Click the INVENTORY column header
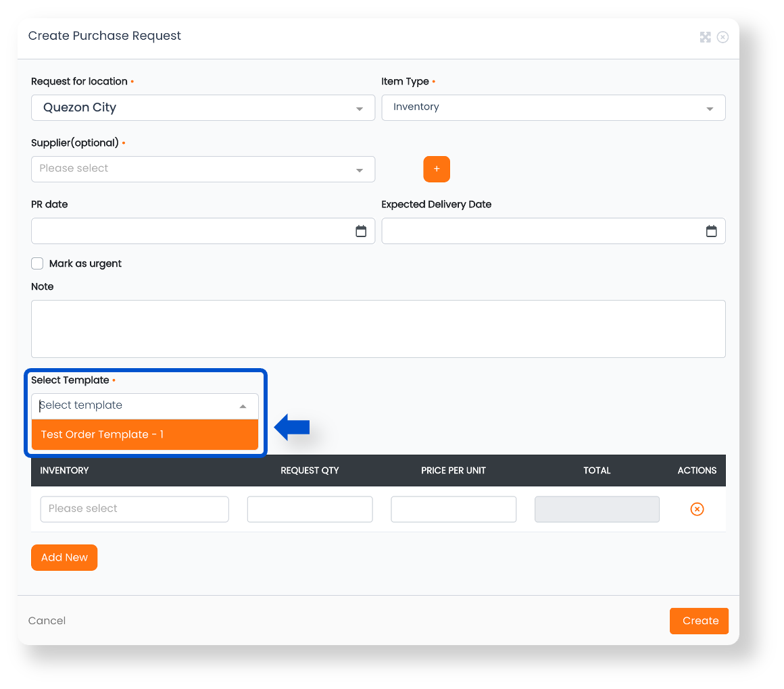The image size is (784, 689). click(64, 470)
